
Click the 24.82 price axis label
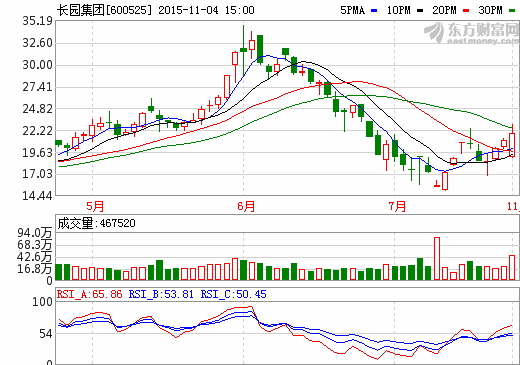[38, 109]
